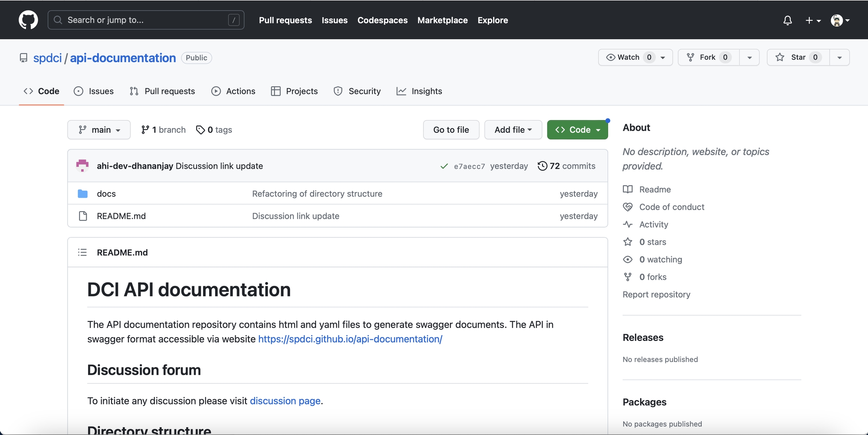Open the star lists dropdown arrow
The image size is (868, 435).
pyautogui.click(x=839, y=58)
